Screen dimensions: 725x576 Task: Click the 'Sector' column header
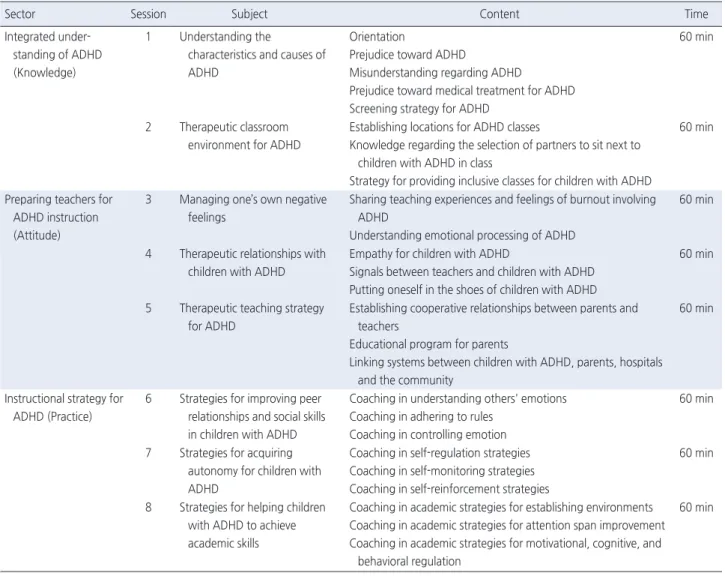pos(20,14)
